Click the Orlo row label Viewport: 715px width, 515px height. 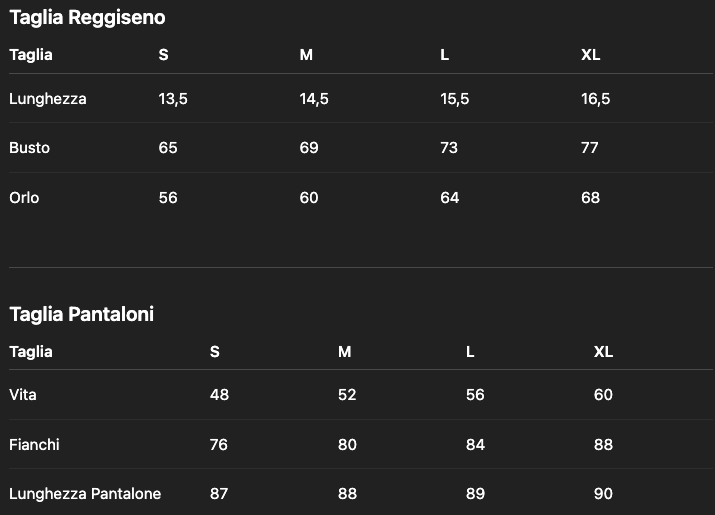(x=24, y=198)
